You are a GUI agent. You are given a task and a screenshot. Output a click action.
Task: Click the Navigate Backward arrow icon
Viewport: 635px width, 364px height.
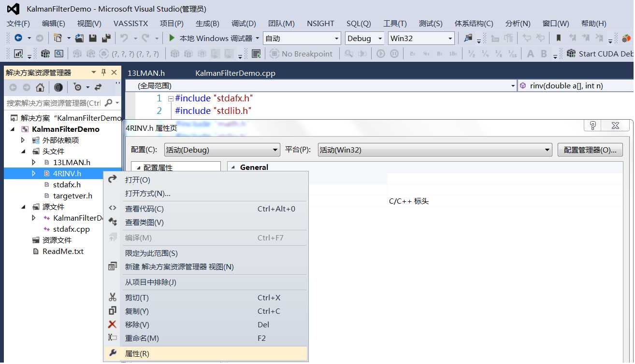pos(18,38)
